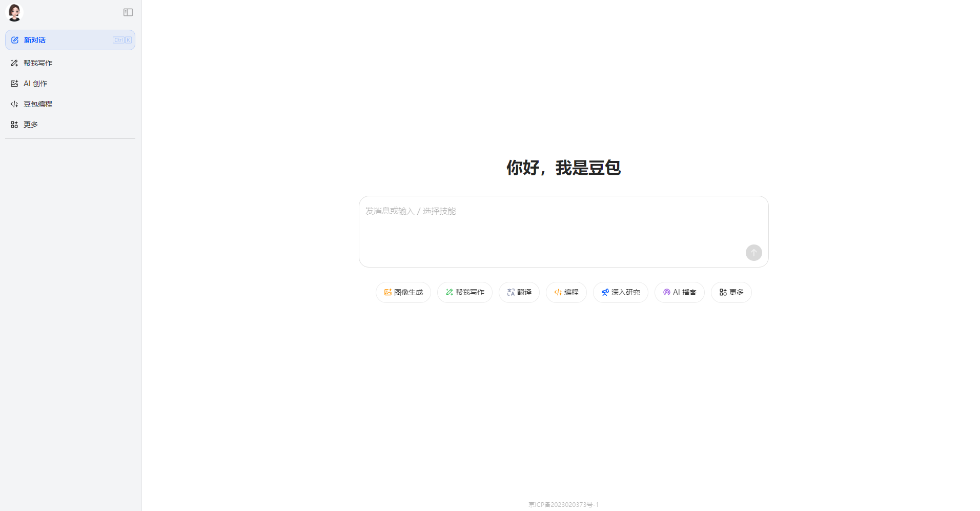Open the 帮我写作 skill chip
This screenshot has width=980, height=511.
click(x=464, y=292)
